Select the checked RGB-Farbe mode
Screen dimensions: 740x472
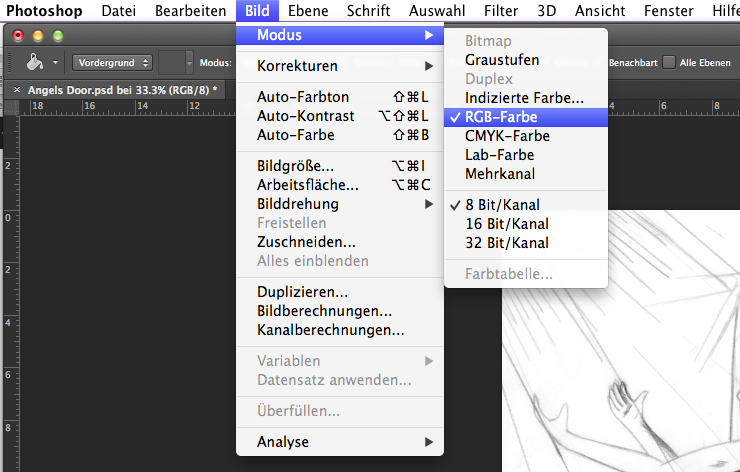pyautogui.click(x=526, y=117)
